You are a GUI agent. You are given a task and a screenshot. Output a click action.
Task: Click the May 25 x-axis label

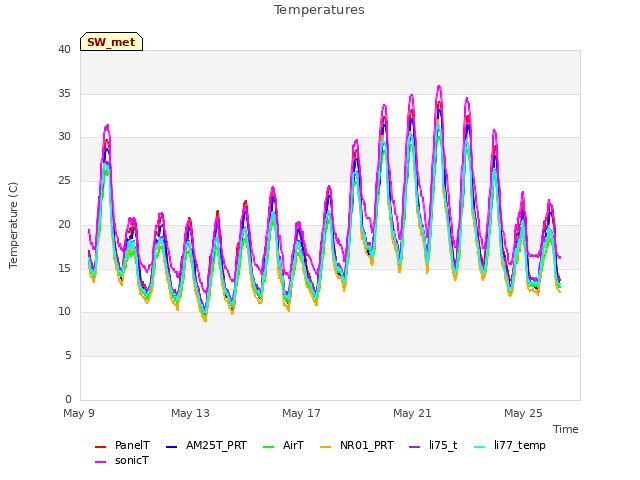pyautogui.click(x=523, y=413)
